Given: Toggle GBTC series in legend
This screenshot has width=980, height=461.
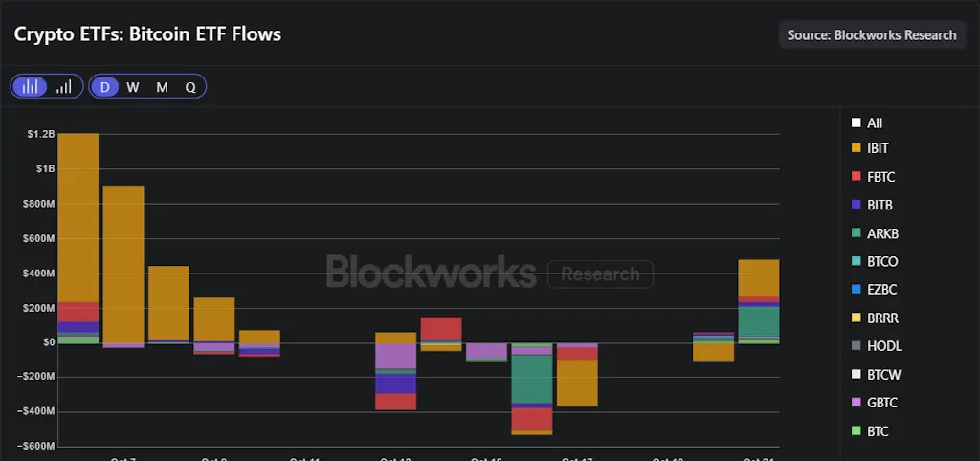Looking at the screenshot, I should pos(875,403).
